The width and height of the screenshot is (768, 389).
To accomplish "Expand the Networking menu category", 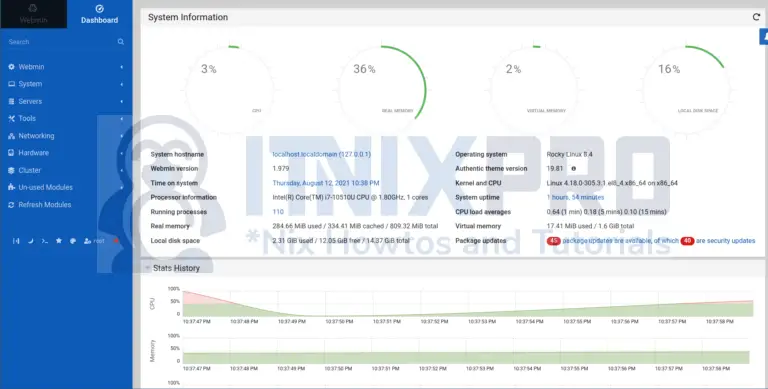I will coord(66,136).
